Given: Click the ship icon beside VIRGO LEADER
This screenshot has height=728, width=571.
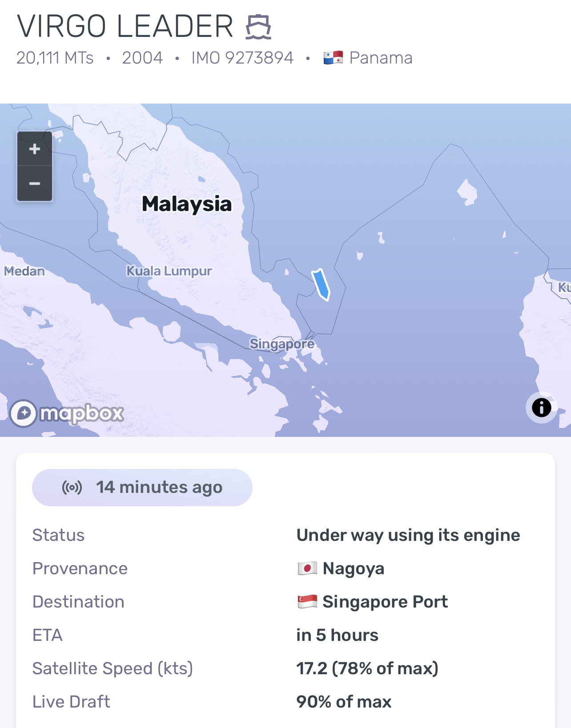Looking at the screenshot, I should pyautogui.click(x=258, y=27).
